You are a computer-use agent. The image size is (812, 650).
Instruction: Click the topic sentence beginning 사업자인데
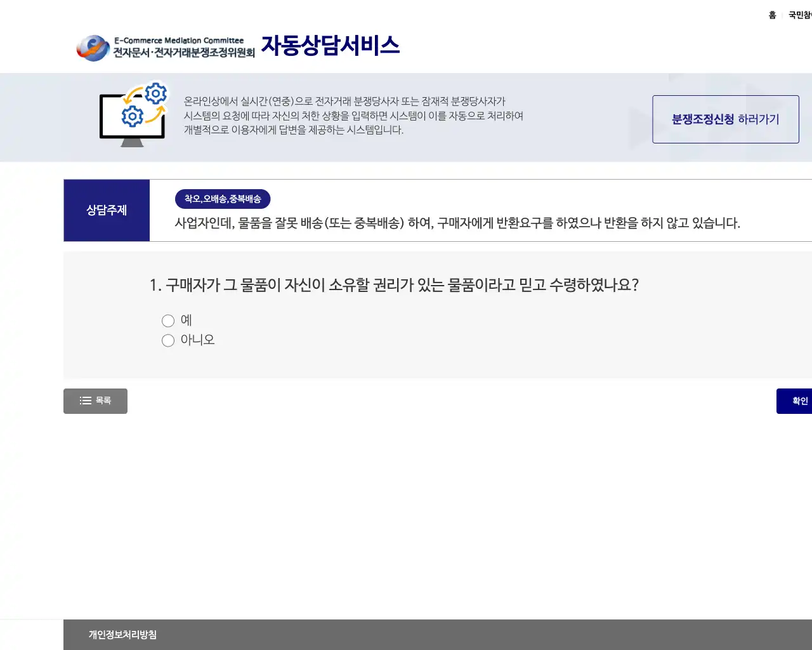457,223
